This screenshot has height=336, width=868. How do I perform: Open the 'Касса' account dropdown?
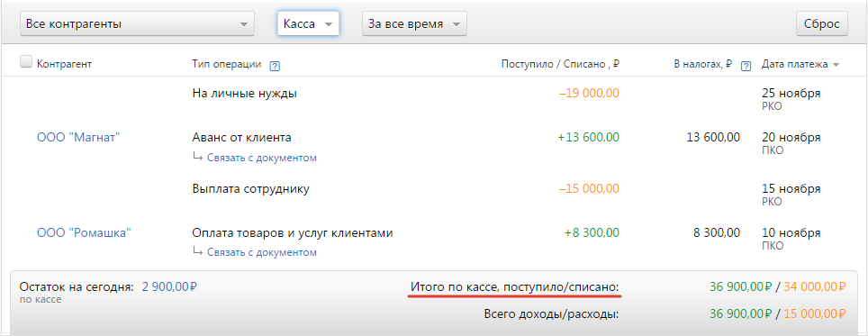point(308,24)
